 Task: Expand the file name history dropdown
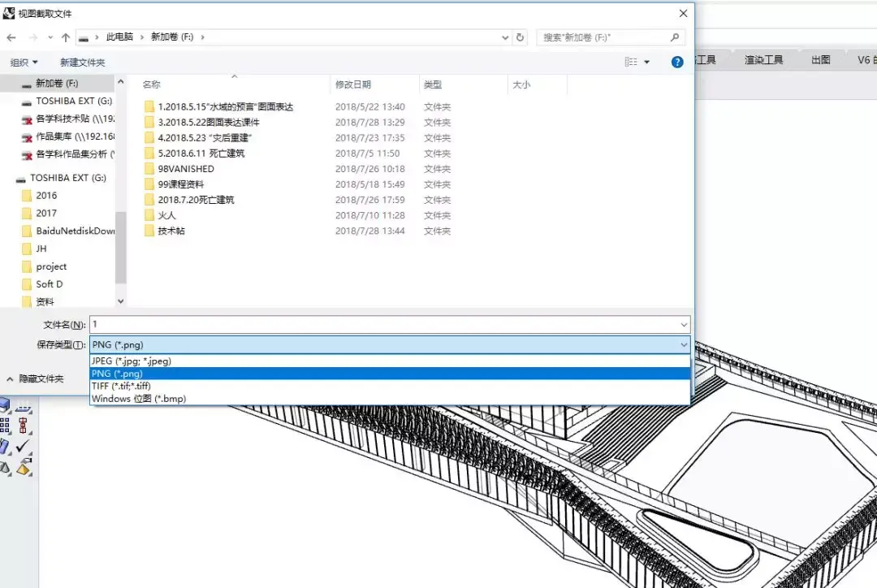point(684,325)
